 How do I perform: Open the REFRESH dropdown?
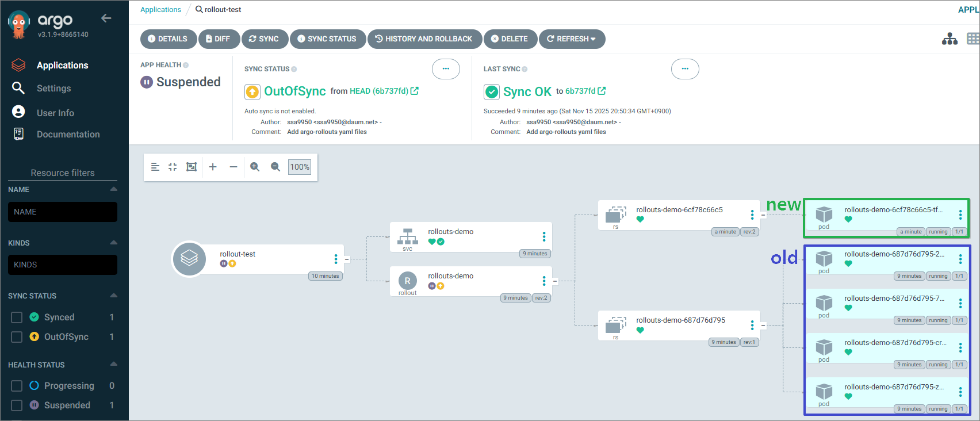point(572,39)
